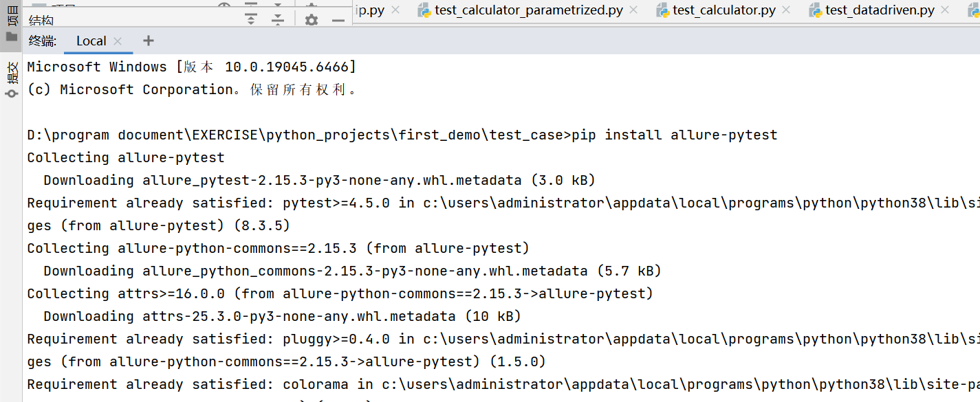Collapse all items in Structure panel
The width and height of the screenshot is (980, 402).
tap(277, 20)
